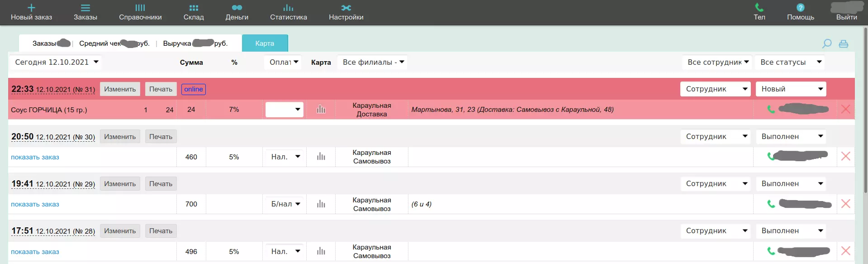
Task: Show order details for order № 29
Action: pyautogui.click(x=35, y=204)
